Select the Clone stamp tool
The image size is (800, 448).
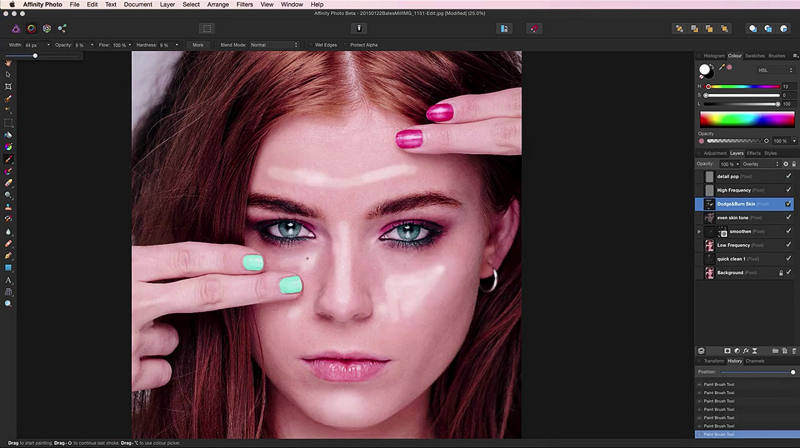click(8, 207)
